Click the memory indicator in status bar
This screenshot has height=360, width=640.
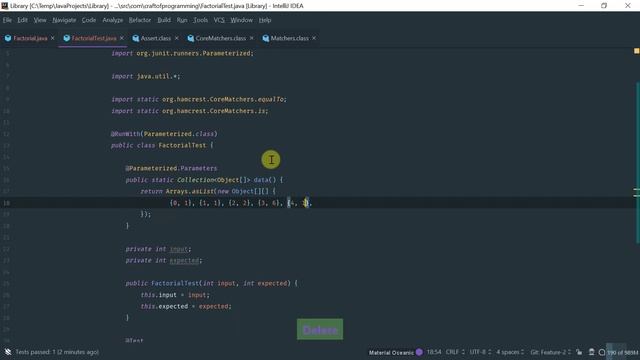(x=622, y=352)
